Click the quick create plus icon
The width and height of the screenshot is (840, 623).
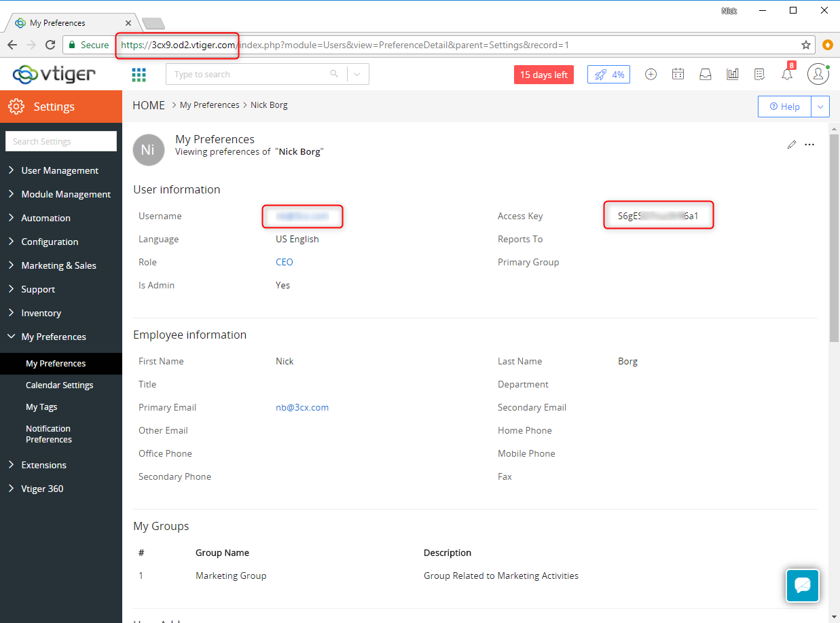click(651, 75)
